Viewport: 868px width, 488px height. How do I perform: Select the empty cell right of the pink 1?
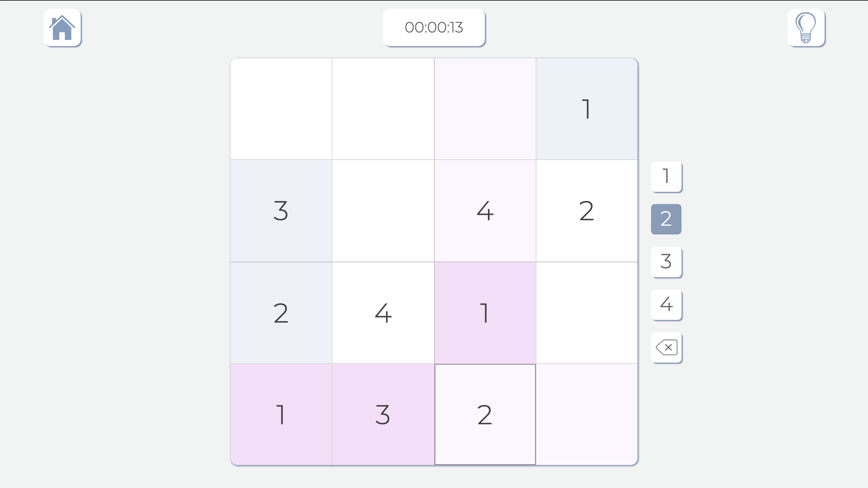pos(587,312)
